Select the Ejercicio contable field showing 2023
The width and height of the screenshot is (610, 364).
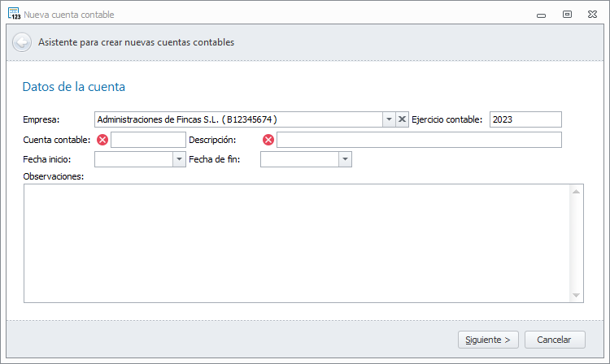(x=525, y=119)
